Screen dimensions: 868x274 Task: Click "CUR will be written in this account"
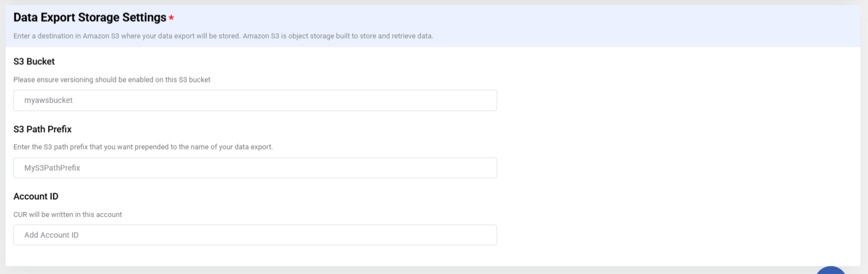(x=67, y=215)
